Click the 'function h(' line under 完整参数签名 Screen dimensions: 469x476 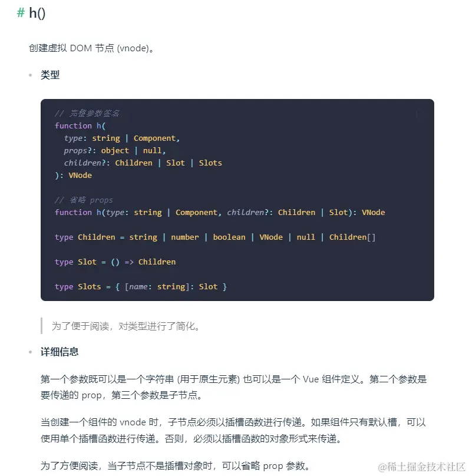coord(80,125)
